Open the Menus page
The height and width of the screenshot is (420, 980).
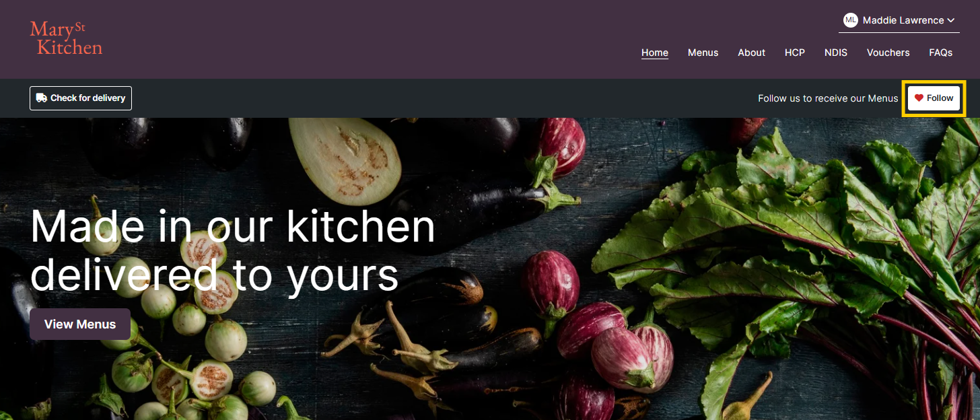tap(703, 53)
